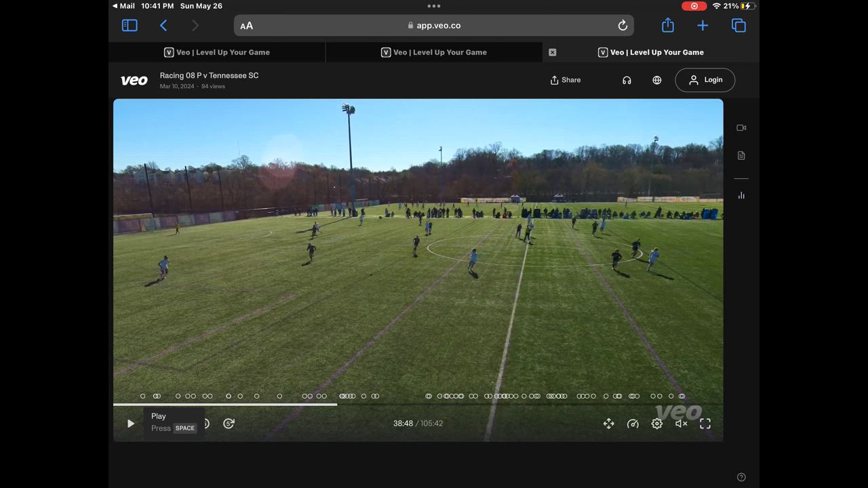Switch to the second Veo tab

pyautogui.click(x=434, y=52)
